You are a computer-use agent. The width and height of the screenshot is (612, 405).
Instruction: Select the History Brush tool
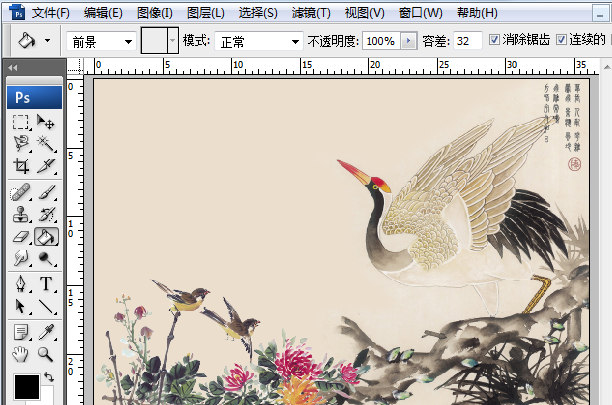[x=46, y=215]
